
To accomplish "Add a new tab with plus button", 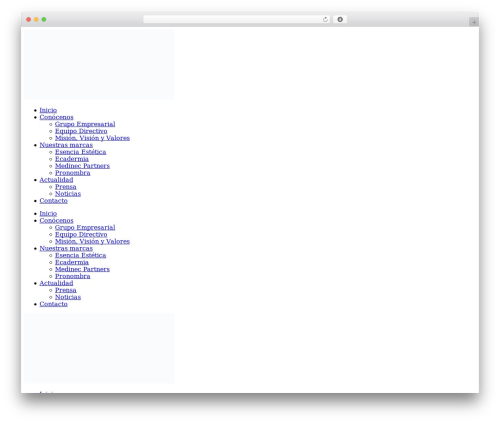I will point(474,22).
